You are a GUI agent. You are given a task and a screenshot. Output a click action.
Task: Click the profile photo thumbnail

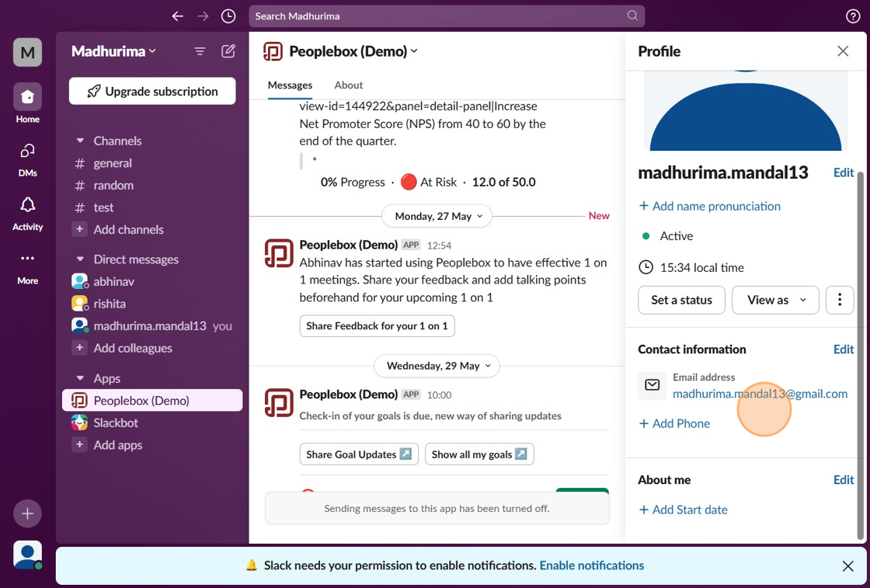click(x=746, y=110)
